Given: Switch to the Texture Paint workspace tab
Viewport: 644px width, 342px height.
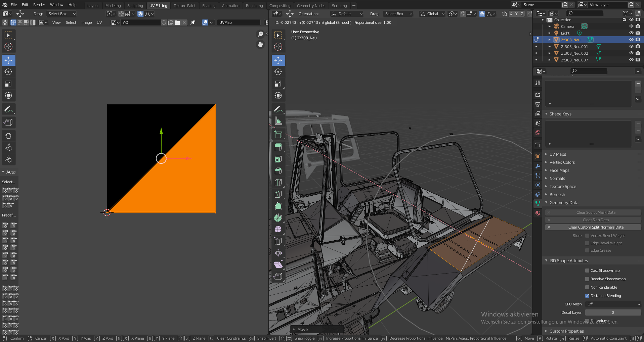Looking at the screenshot, I should coord(184,6).
